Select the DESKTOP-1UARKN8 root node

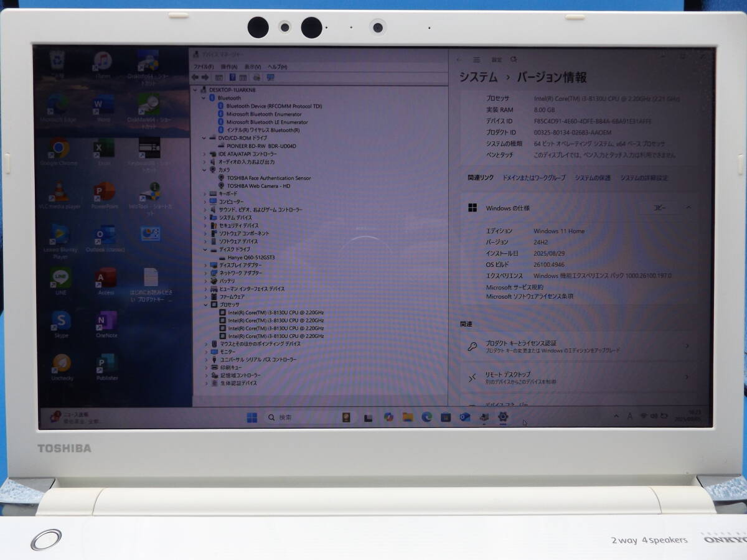pos(232,90)
